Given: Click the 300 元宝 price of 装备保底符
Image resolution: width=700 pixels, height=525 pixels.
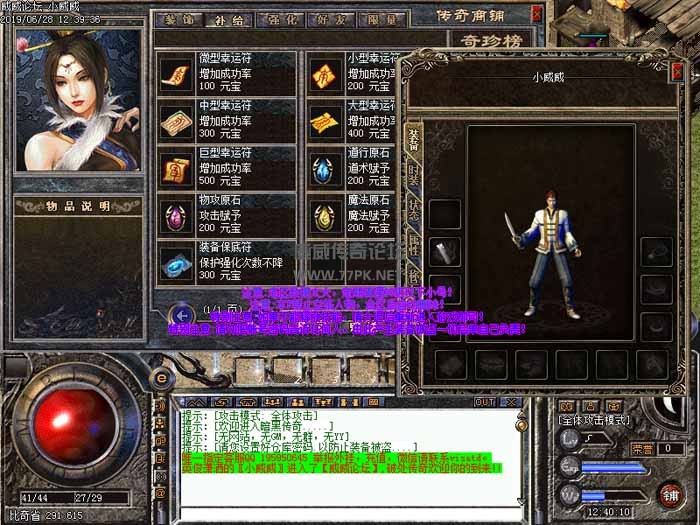Looking at the screenshot, I should (x=220, y=275).
